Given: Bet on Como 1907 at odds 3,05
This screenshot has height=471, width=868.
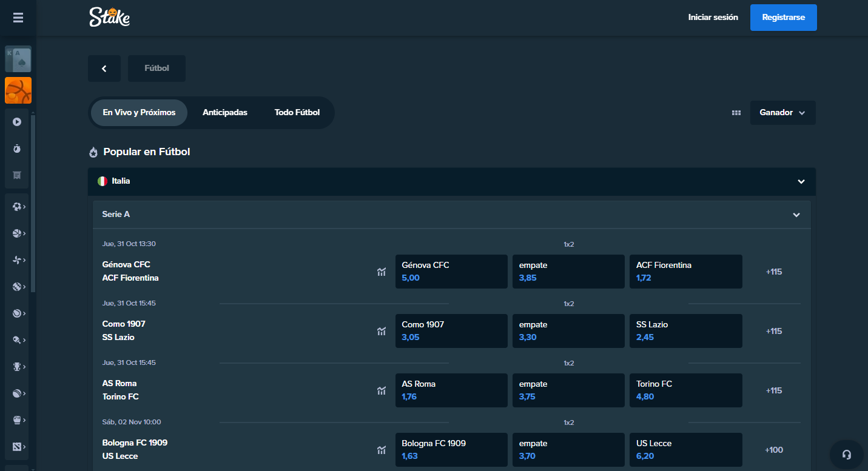Looking at the screenshot, I should pos(451,331).
